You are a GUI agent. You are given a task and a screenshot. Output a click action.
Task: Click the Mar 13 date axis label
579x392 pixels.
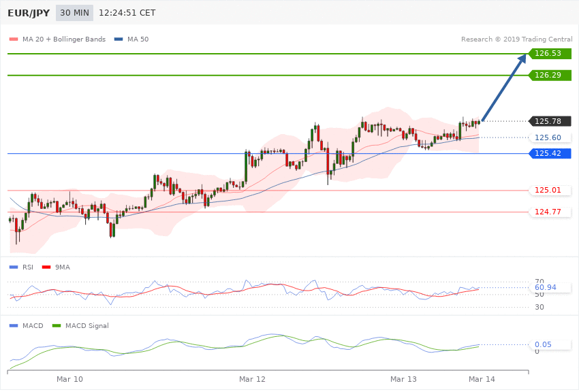point(404,379)
